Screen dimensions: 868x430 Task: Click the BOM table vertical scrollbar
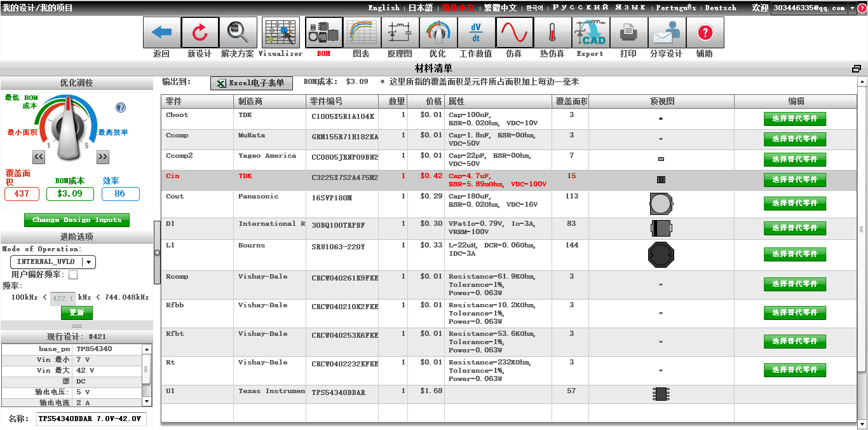[x=862, y=229]
